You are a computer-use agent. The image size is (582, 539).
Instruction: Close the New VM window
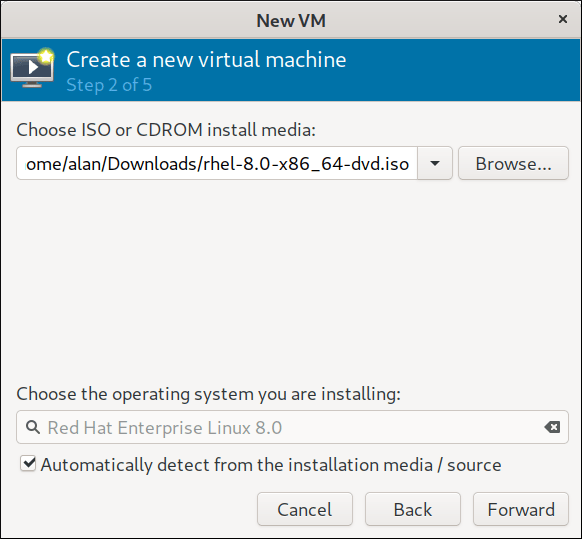coord(563,19)
